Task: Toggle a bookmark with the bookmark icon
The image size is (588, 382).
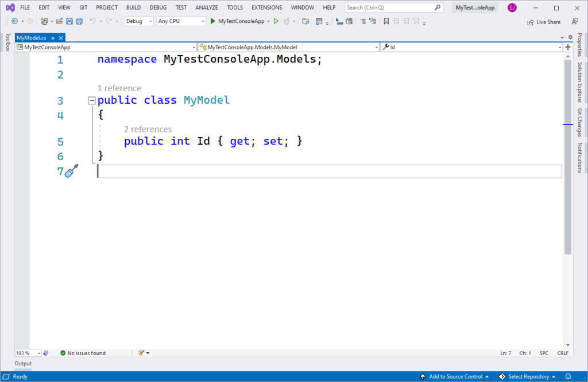Action: click(386, 21)
